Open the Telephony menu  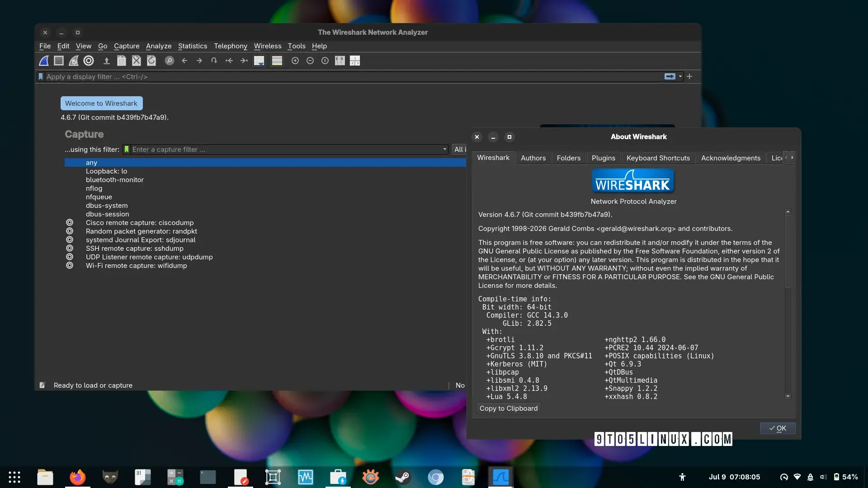pos(231,46)
